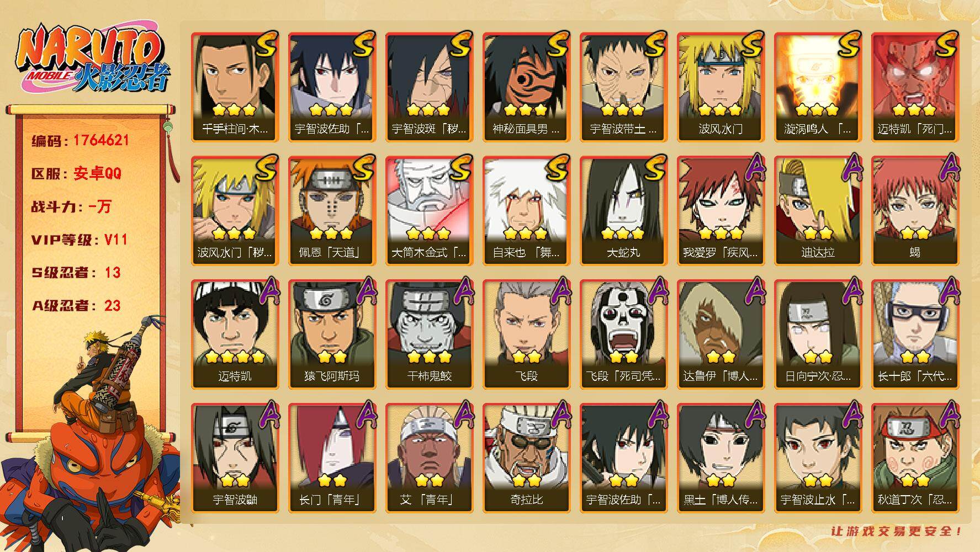Click the S级忍者 13 count text
The image size is (980, 552).
pos(76,273)
